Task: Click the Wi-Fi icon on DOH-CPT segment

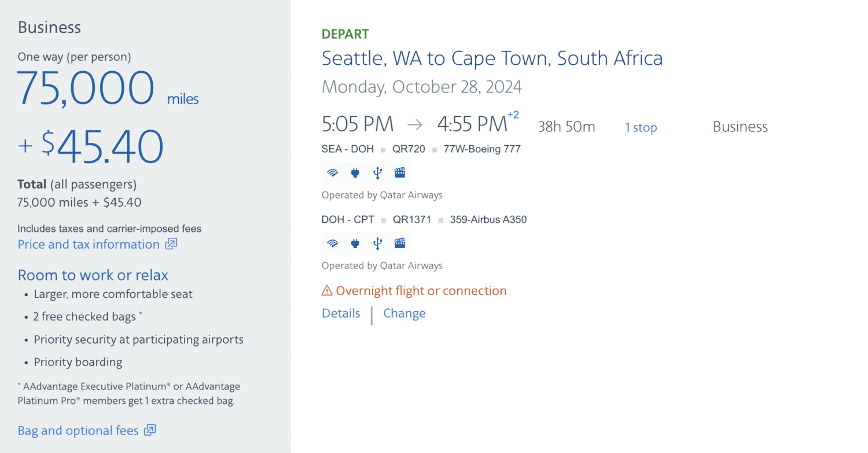Action: pyautogui.click(x=332, y=243)
